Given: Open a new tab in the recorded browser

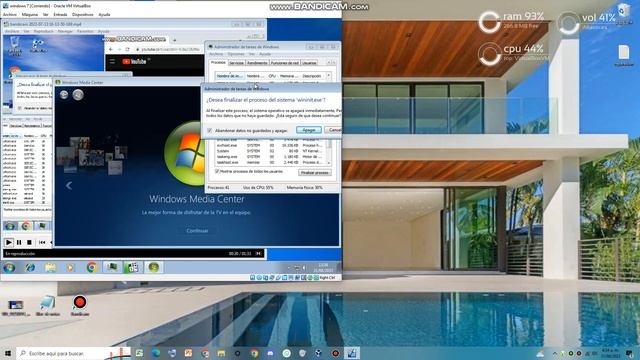Looking at the screenshot, I should tap(175, 40).
